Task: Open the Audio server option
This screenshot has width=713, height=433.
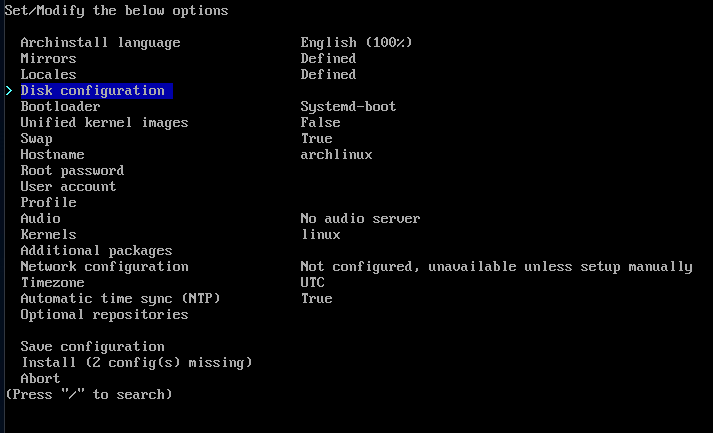Action: pos(40,219)
